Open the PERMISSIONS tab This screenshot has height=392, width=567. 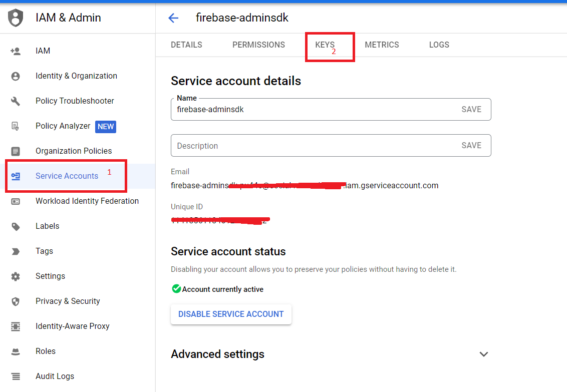point(258,45)
